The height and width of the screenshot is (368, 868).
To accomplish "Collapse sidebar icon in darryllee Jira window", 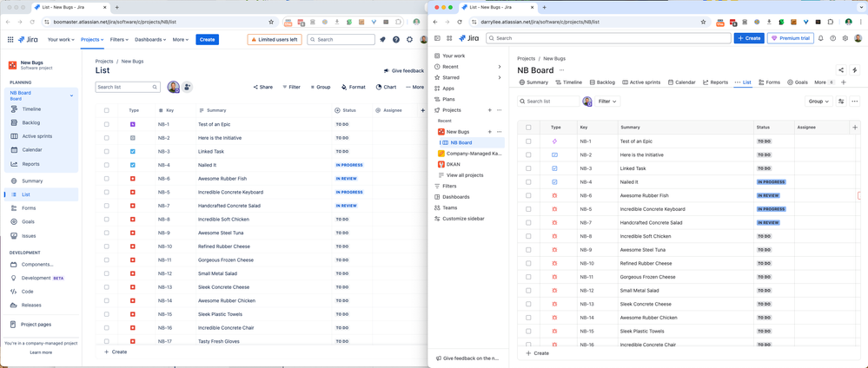I will 437,38.
